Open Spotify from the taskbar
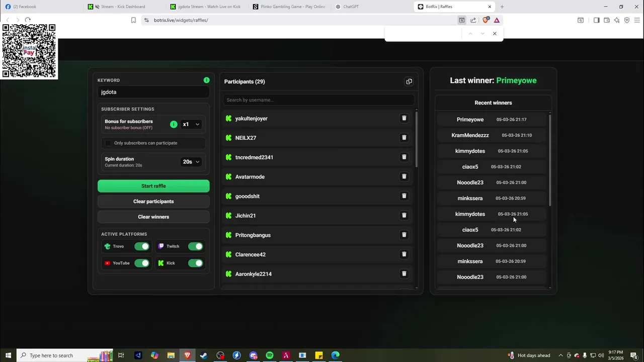This screenshot has height=362, width=644. point(270,355)
